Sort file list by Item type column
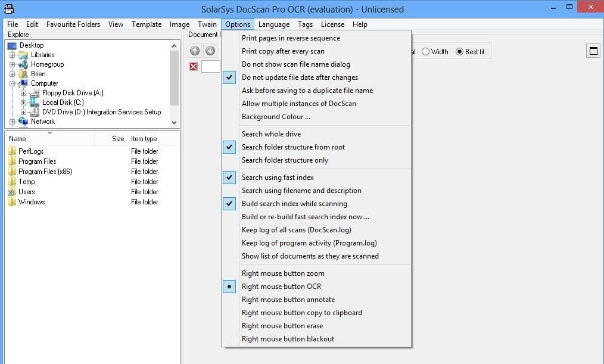Screen dimensions: 604x364 point(153,139)
